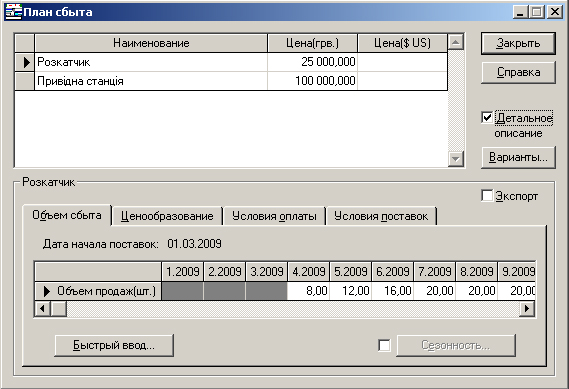Go to Условия поставок tab

tap(381, 216)
